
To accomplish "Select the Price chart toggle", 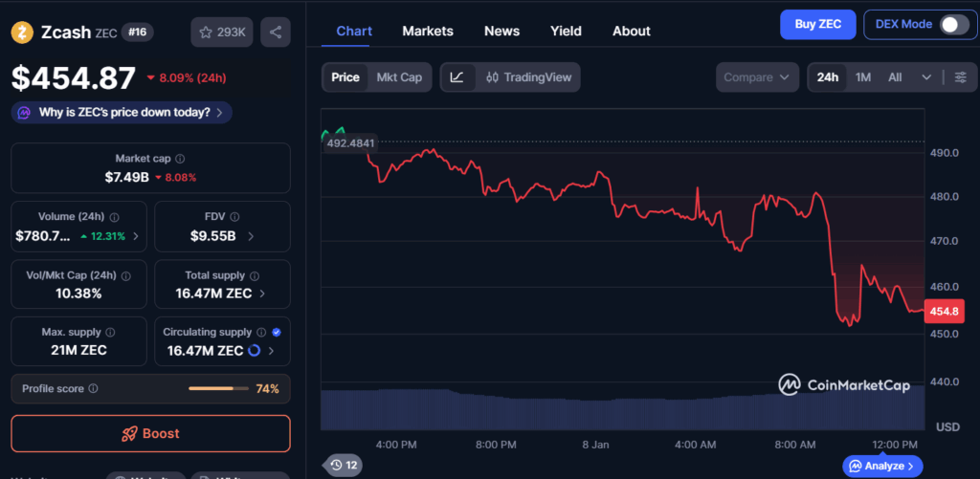I will [345, 77].
